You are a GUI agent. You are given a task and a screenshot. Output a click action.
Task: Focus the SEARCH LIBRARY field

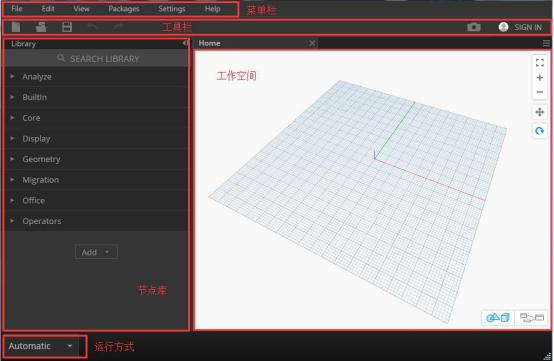click(x=96, y=58)
